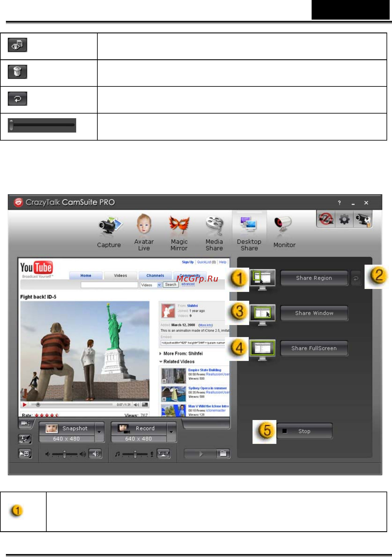Open Empire State Building related video
The image size is (392, 557).
(205, 370)
